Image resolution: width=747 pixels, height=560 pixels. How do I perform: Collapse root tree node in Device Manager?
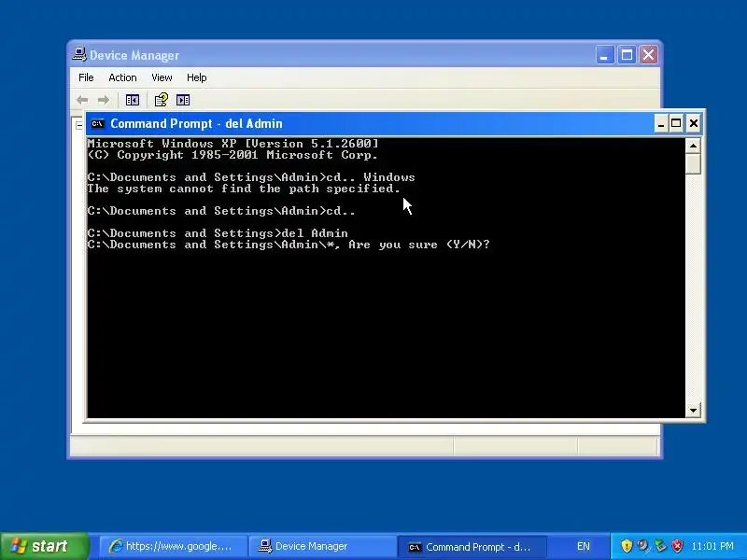(x=79, y=126)
